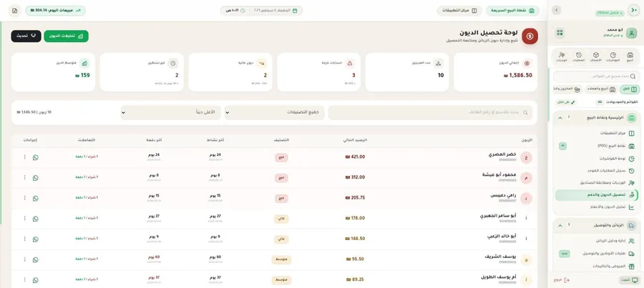This screenshot has height=288, width=644.
Task: Click the غير نشطين summary card
Action: coord(142,72)
